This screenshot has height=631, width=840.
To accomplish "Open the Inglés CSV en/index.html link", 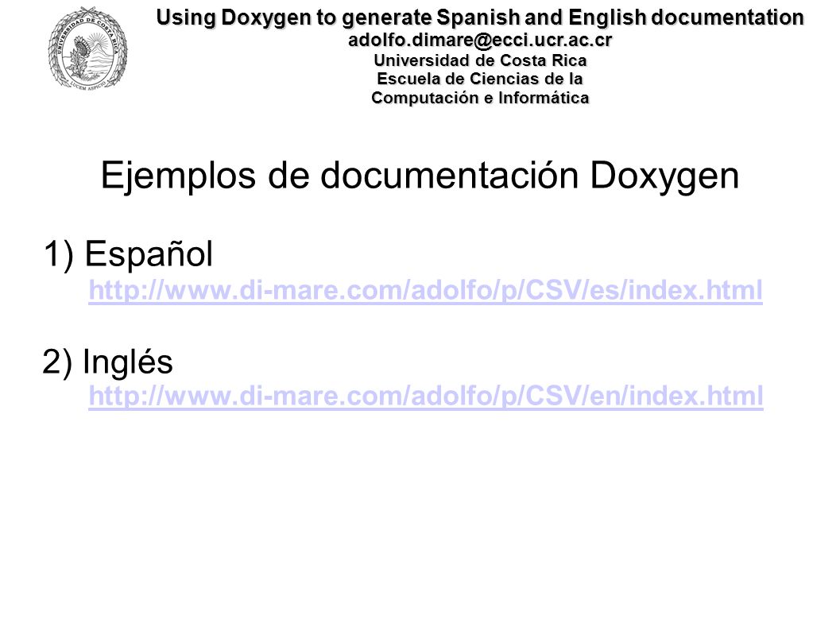I will click(x=426, y=397).
